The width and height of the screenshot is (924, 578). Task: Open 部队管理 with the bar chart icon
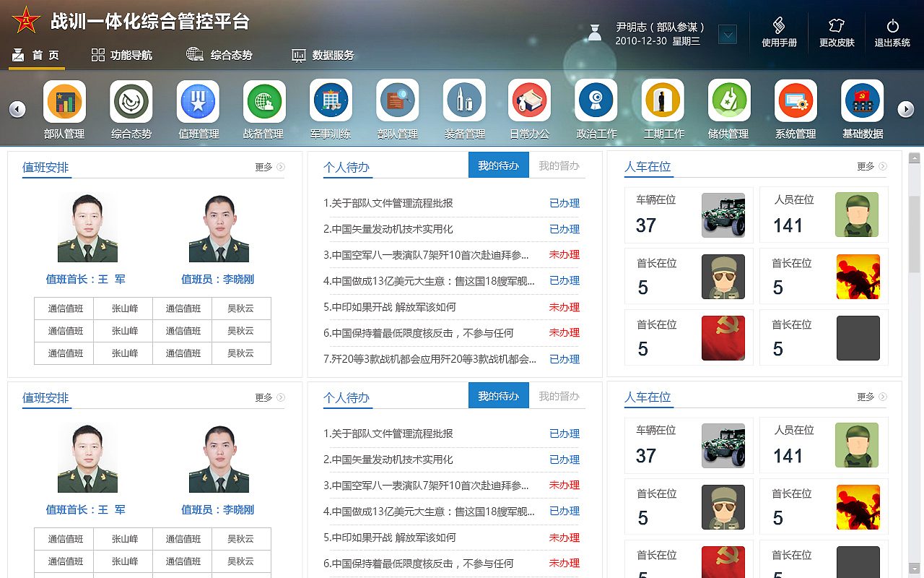point(64,101)
